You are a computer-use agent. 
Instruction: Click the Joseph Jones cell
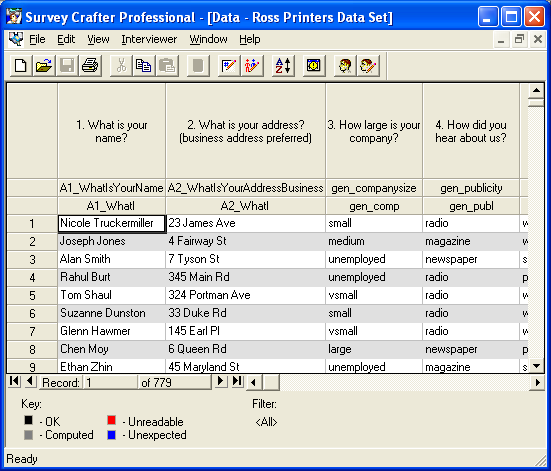(111, 241)
